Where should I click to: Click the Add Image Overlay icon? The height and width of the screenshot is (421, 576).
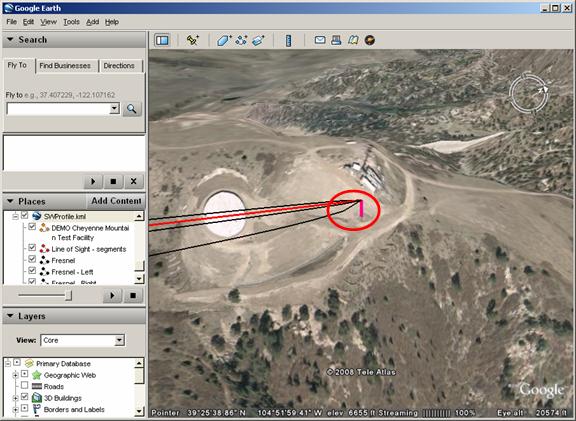[x=258, y=40]
